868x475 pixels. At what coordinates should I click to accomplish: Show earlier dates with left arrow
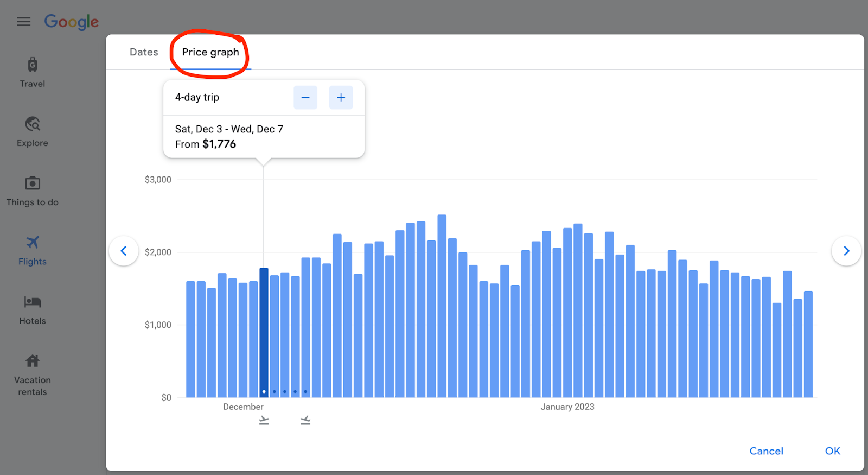pos(124,251)
